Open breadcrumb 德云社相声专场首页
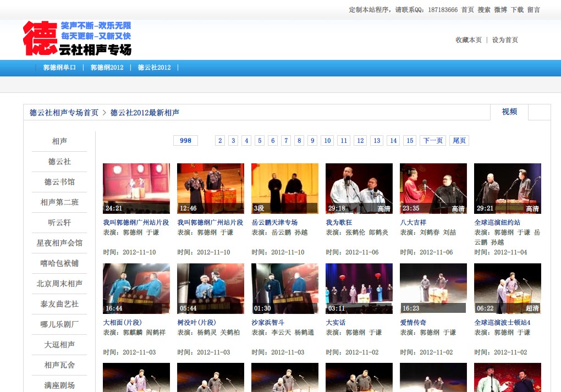 pyautogui.click(x=64, y=113)
